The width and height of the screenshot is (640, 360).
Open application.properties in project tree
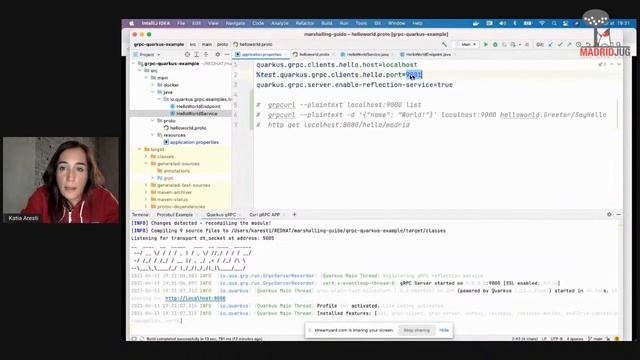pos(194,142)
